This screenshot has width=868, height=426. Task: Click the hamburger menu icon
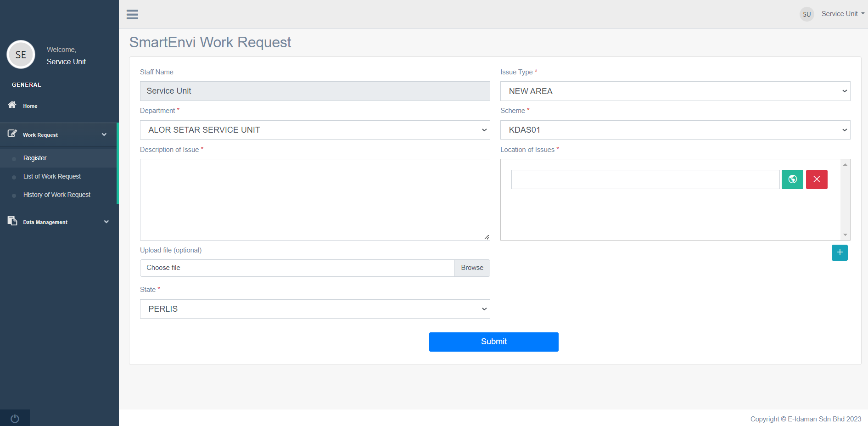pos(132,14)
